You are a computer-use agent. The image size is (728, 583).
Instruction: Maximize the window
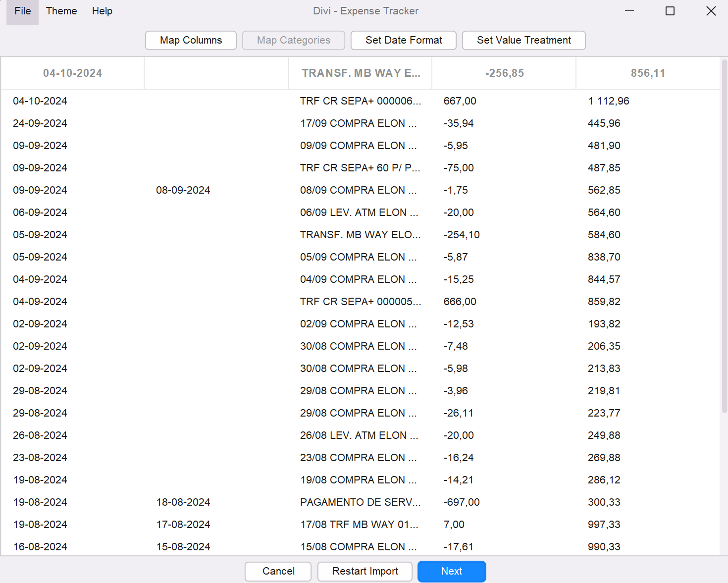click(670, 11)
